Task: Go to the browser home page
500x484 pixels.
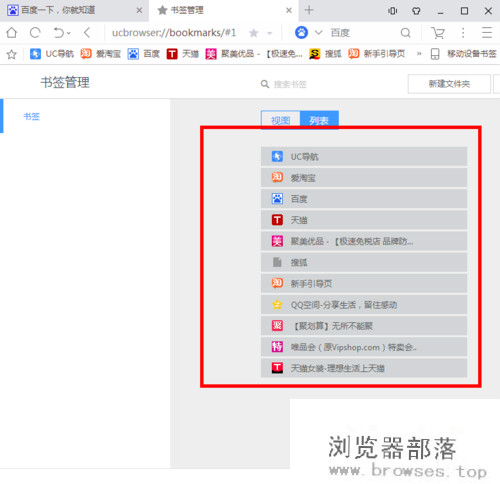Action: [12, 33]
